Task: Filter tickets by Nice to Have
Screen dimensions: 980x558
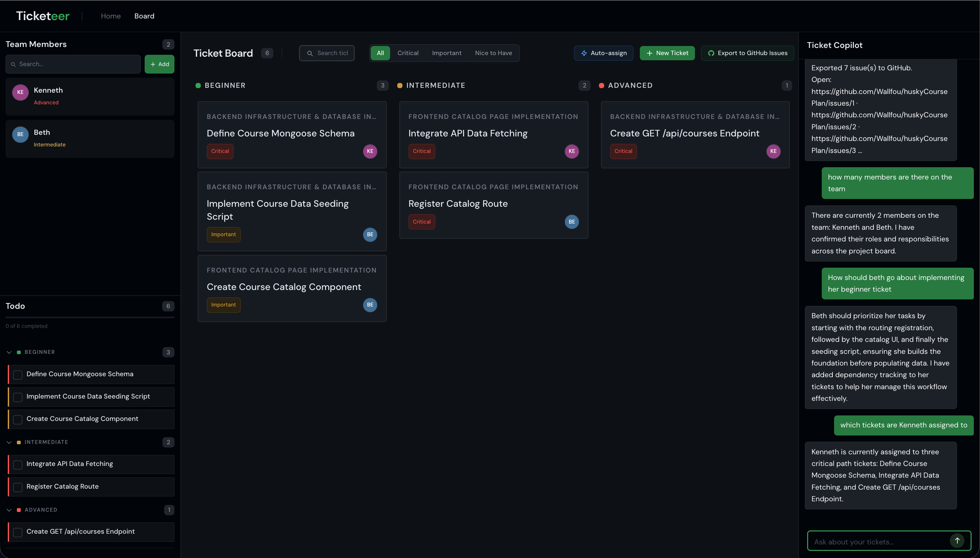Action: 493,53
